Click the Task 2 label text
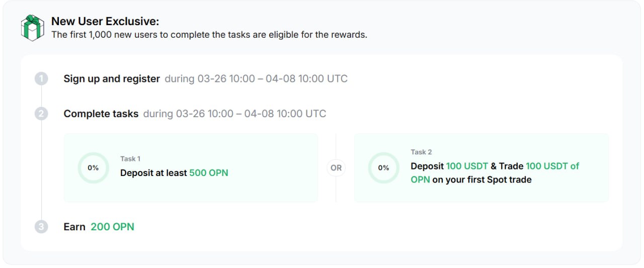The width and height of the screenshot is (644, 268). 421,152
